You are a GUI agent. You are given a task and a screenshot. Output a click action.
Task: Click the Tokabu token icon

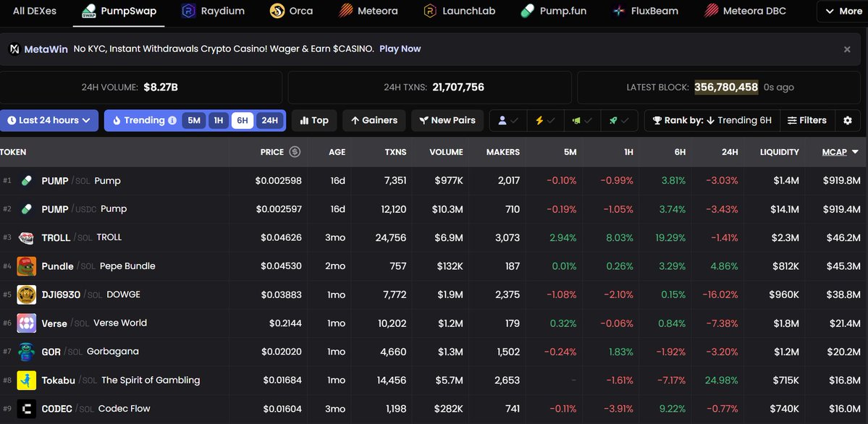pyautogui.click(x=27, y=381)
